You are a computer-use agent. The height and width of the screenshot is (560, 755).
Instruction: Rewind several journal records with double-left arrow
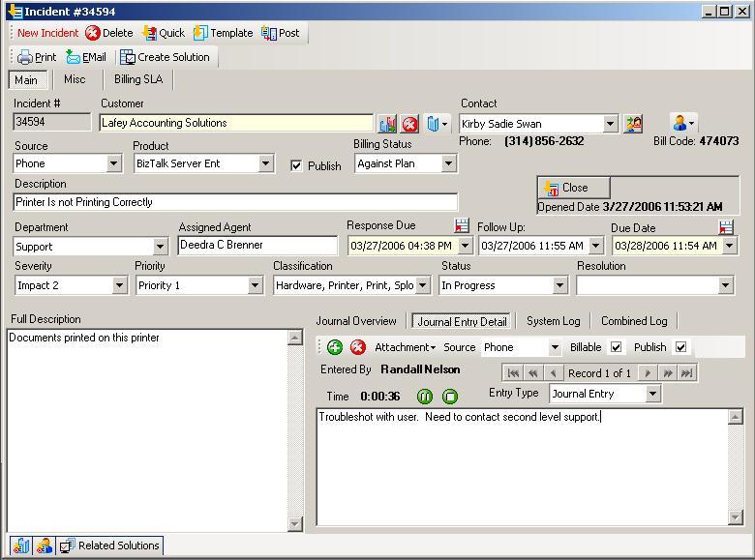point(533,373)
